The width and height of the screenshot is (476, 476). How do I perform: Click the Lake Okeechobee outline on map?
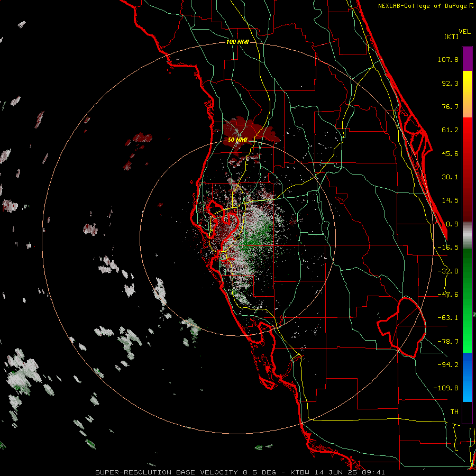(x=401, y=327)
